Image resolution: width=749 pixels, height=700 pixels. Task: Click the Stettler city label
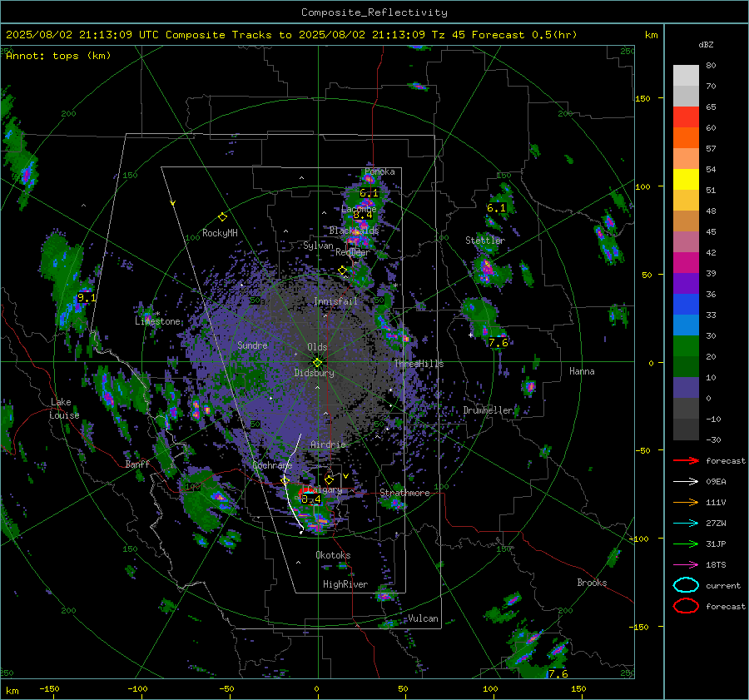click(x=485, y=241)
